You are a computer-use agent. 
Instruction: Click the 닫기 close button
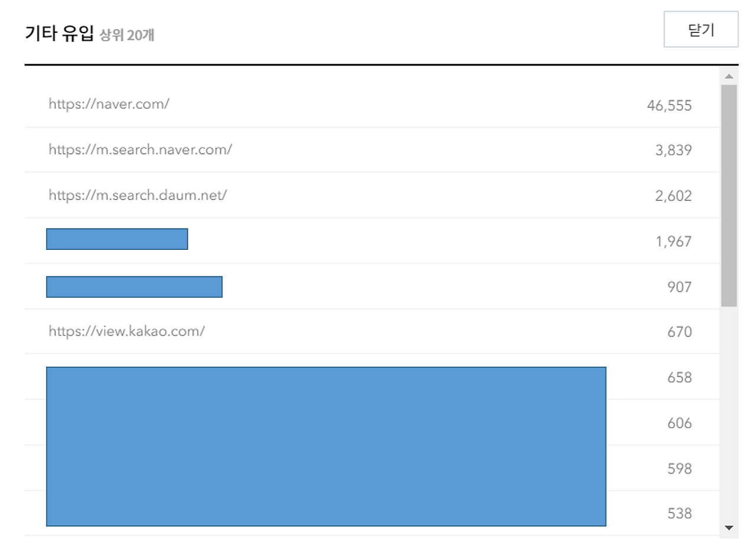click(x=701, y=29)
